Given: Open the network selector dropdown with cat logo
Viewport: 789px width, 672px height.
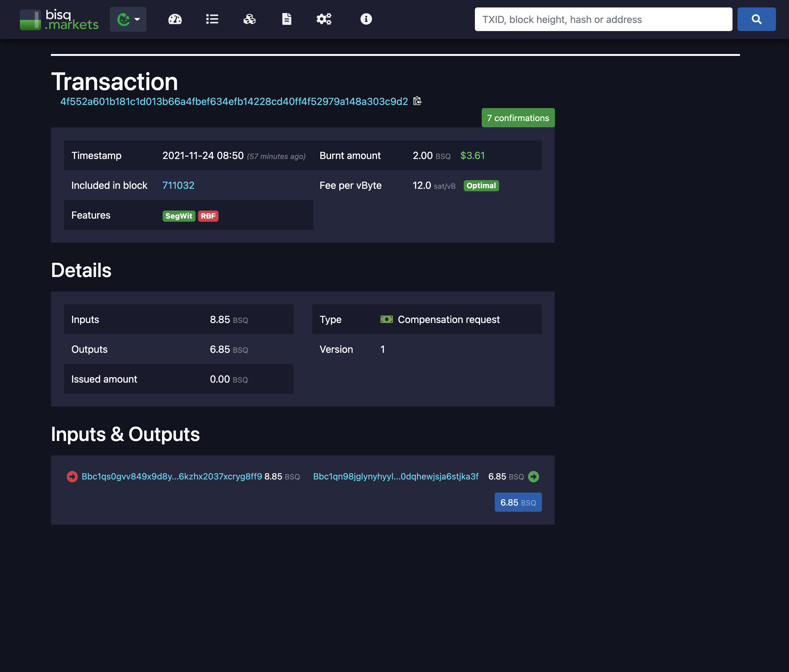Looking at the screenshot, I should 128,19.
